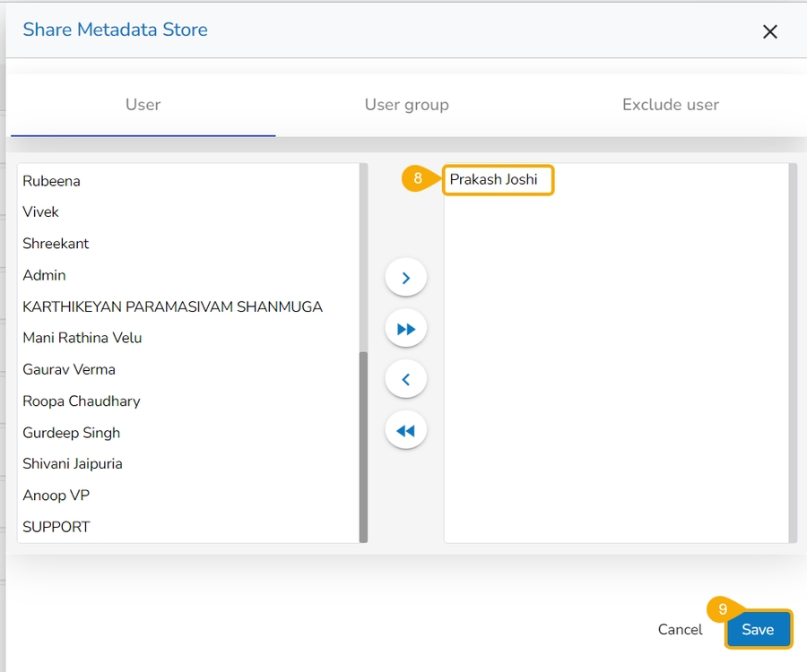Select Rubeena from the user list
The height and width of the screenshot is (672, 807).
[x=51, y=181]
